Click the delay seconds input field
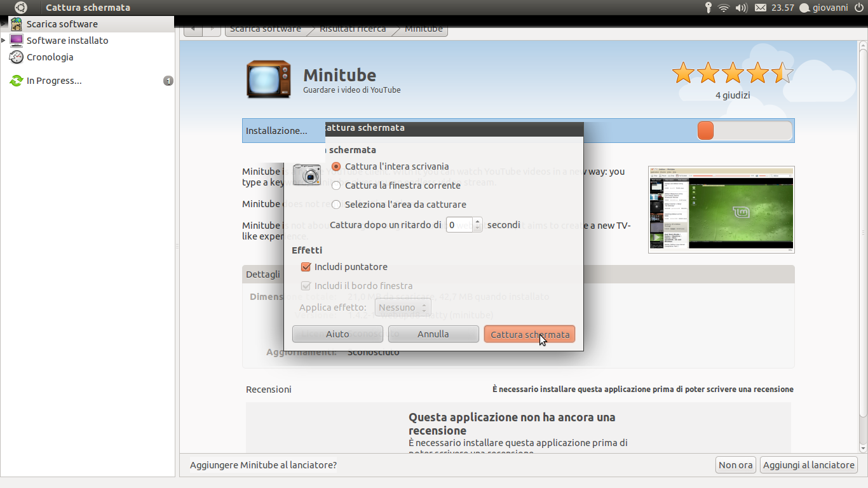Viewport: 868px width, 488px height. (x=459, y=225)
